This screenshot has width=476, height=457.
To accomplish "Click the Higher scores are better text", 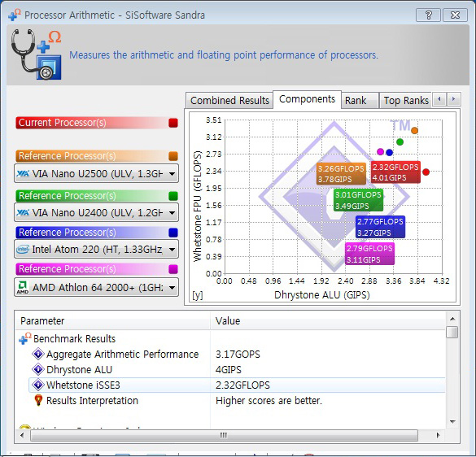I will click(269, 401).
